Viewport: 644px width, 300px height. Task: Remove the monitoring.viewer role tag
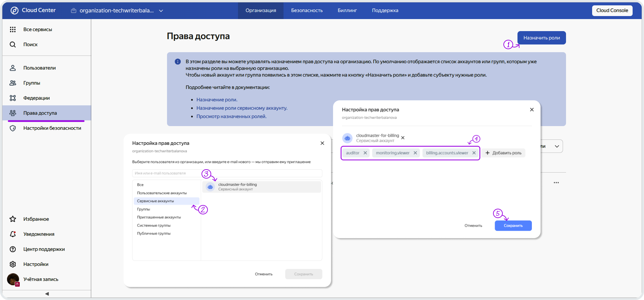415,153
